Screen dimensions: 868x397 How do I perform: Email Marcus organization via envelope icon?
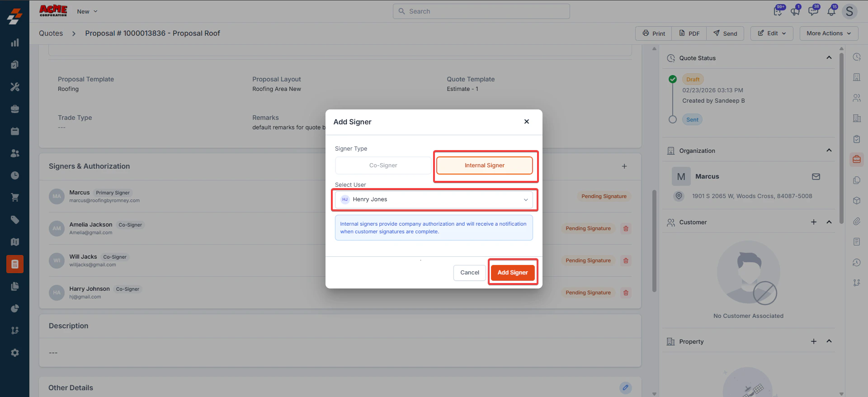[816, 176]
